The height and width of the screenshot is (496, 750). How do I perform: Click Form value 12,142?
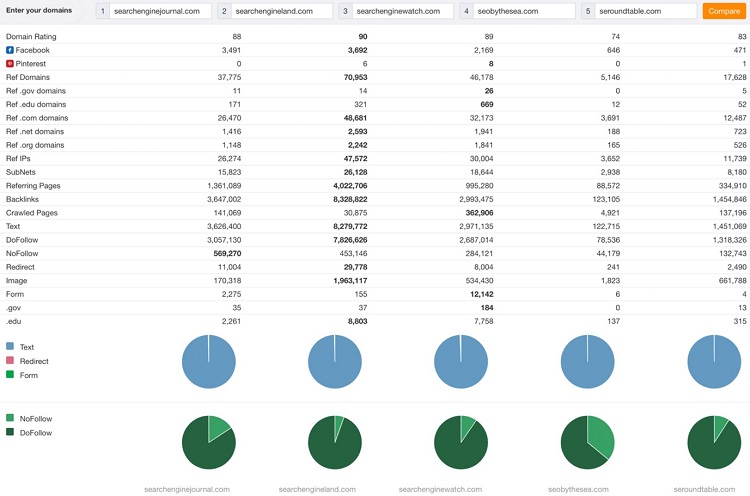point(482,294)
